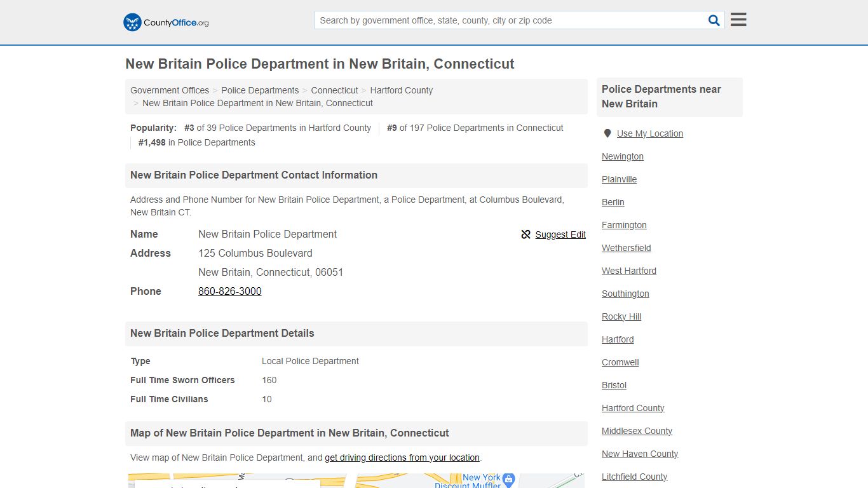Open Hartford County sidebar link
Screen dimensions: 868x488
pos(633,408)
